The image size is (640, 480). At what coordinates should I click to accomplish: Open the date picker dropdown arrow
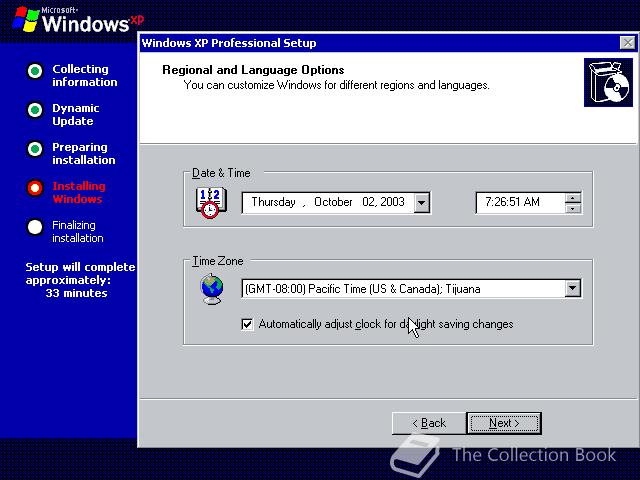pos(422,202)
